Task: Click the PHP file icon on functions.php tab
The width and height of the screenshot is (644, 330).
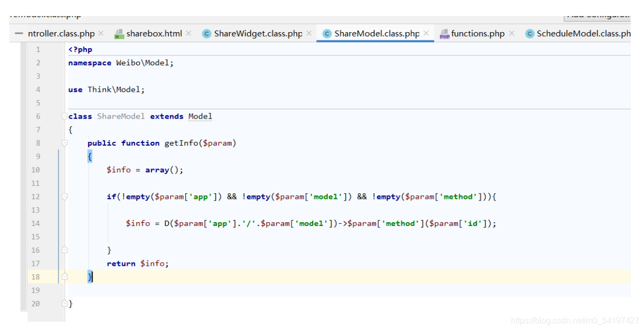Action: (444, 34)
